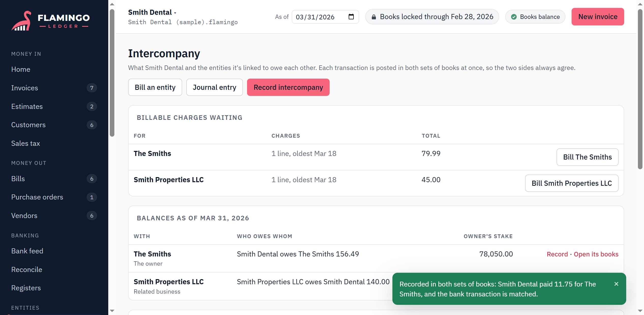The image size is (644, 315).
Task: Create a New invoice
Action: [598, 17]
